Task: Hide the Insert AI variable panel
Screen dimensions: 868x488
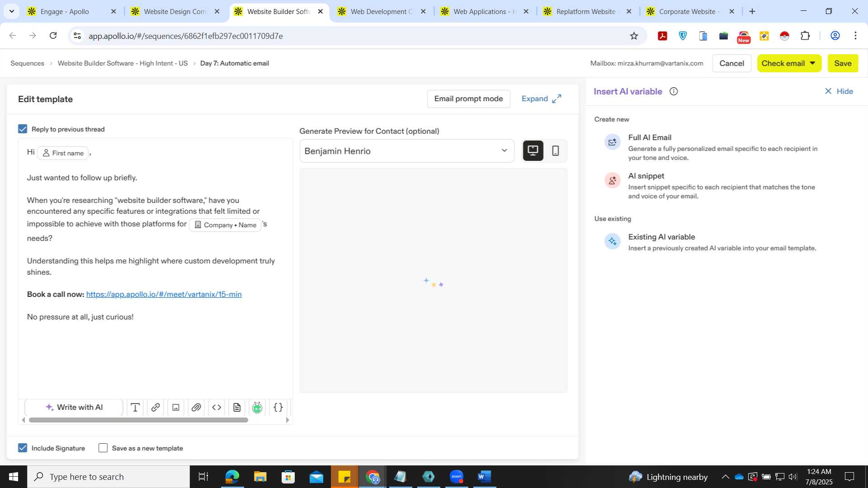Action: [839, 91]
